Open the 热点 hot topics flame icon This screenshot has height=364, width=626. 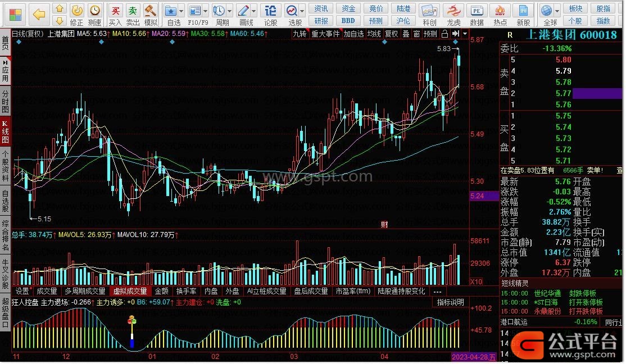point(500,15)
